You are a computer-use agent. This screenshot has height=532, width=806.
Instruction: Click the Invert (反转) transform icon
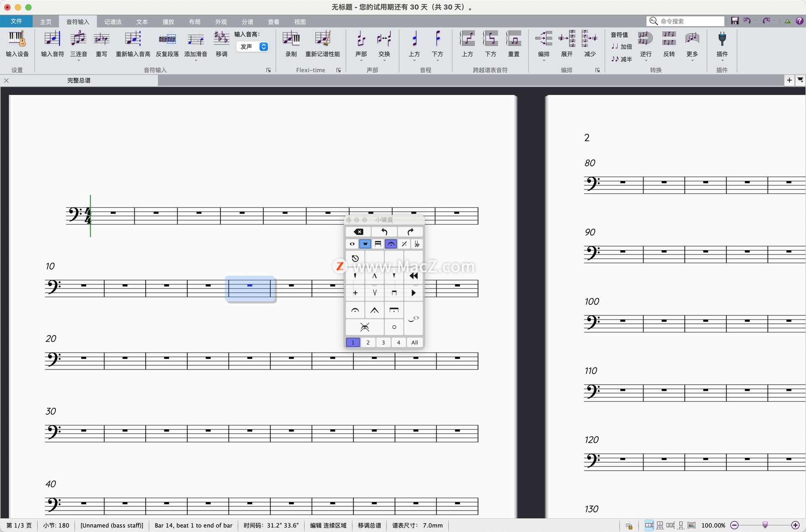[x=669, y=44]
